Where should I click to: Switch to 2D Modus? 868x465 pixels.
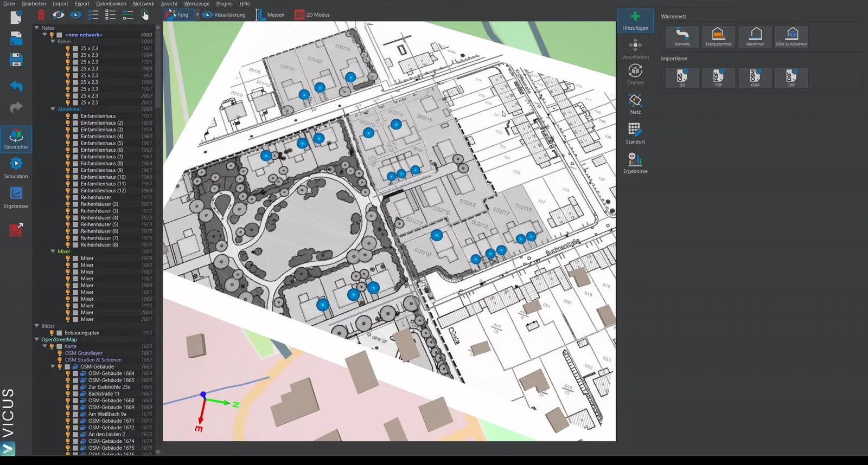tap(312, 15)
